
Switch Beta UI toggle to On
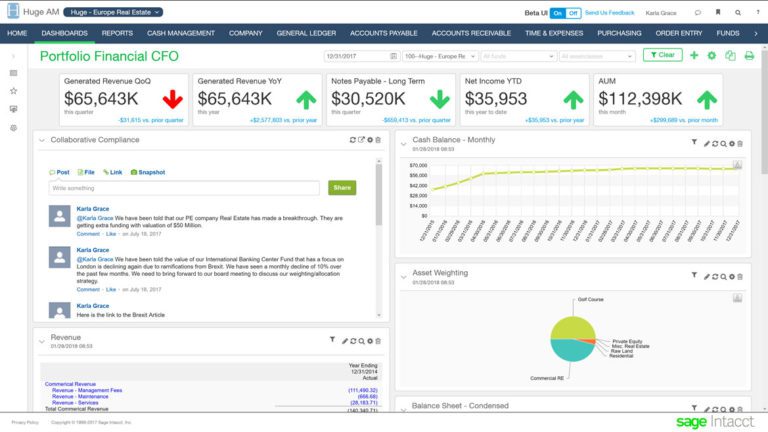pyautogui.click(x=557, y=14)
